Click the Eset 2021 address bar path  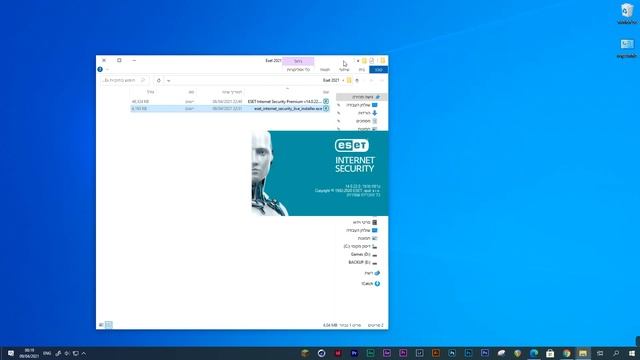coord(331,80)
